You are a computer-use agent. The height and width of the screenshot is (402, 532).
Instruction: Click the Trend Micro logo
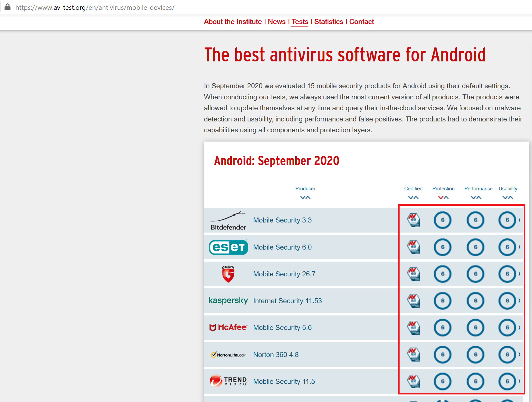point(228,381)
